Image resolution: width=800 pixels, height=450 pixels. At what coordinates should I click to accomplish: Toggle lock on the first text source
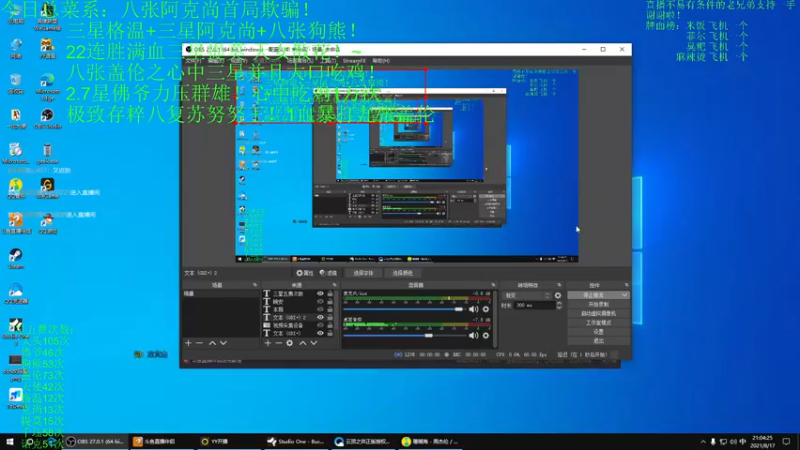tap(330, 294)
